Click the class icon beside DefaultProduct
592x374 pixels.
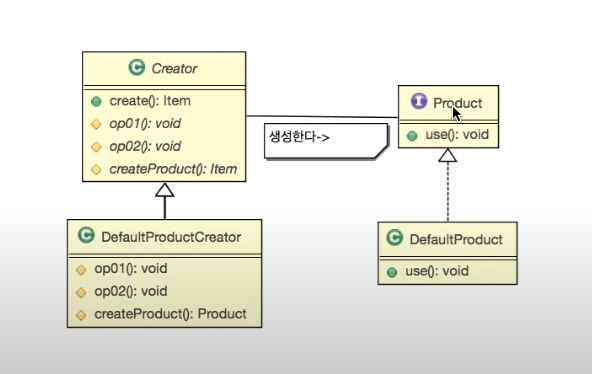pos(395,238)
